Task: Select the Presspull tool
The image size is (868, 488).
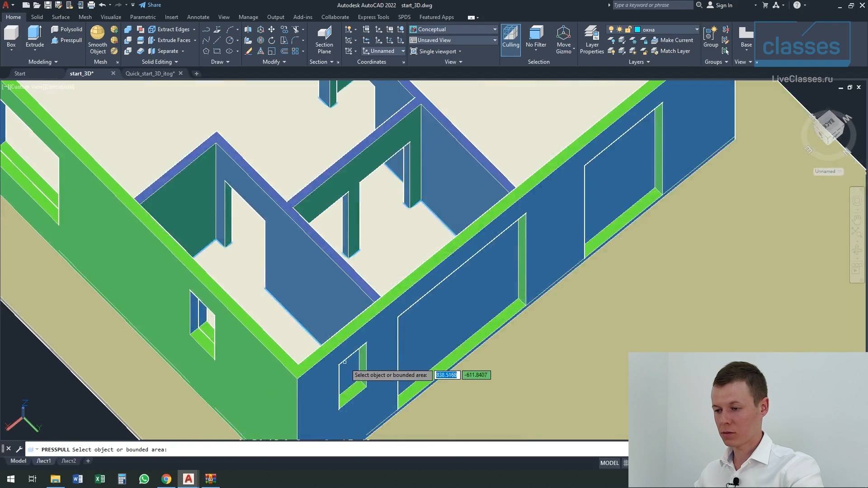Action: click(x=66, y=40)
